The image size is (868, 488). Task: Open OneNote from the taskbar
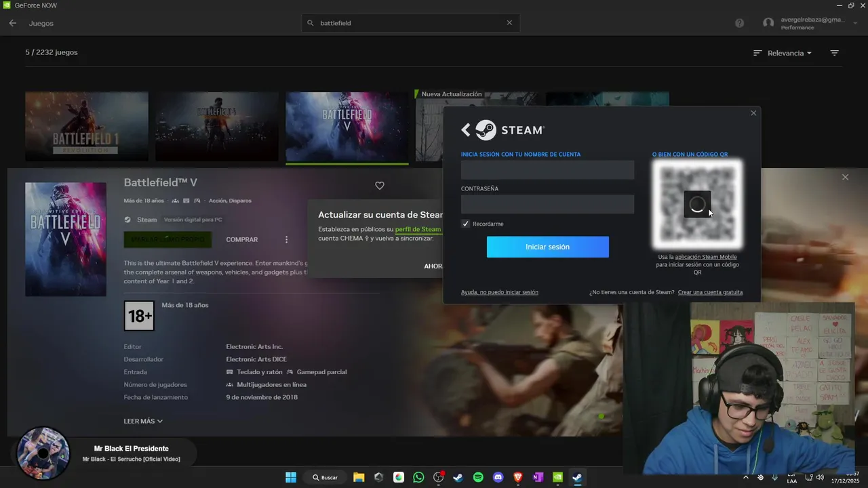pos(538,477)
